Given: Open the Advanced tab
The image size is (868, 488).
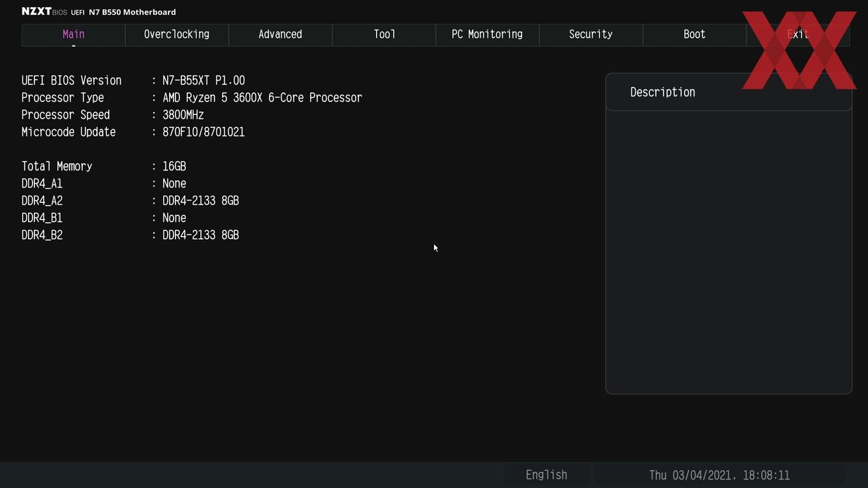Looking at the screenshot, I should coord(280,34).
